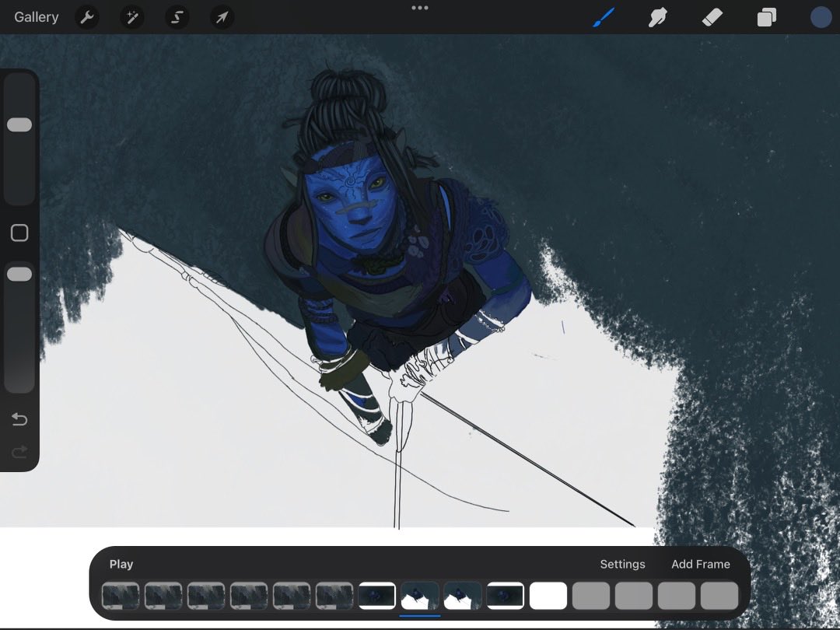The width and height of the screenshot is (840, 630).
Task: Select the Eraser tool
Action: click(712, 17)
